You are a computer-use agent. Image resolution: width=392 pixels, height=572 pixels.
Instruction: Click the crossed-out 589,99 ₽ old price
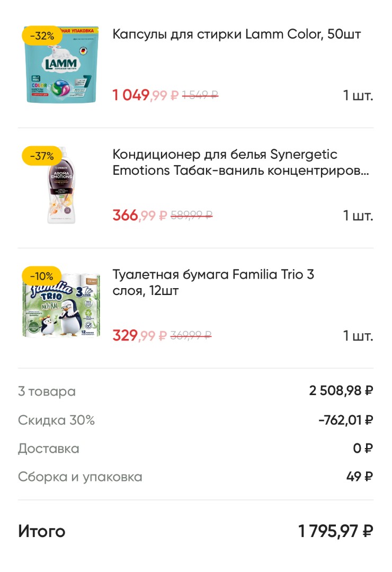191,215
